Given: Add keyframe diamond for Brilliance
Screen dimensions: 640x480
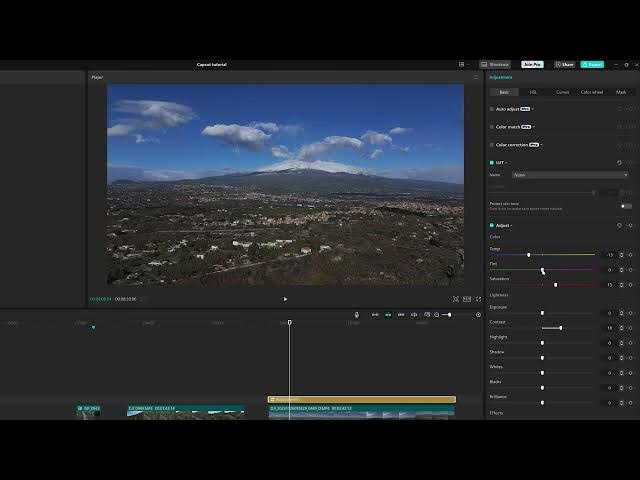Looking at the screenshot, I should tap(631, 402).
